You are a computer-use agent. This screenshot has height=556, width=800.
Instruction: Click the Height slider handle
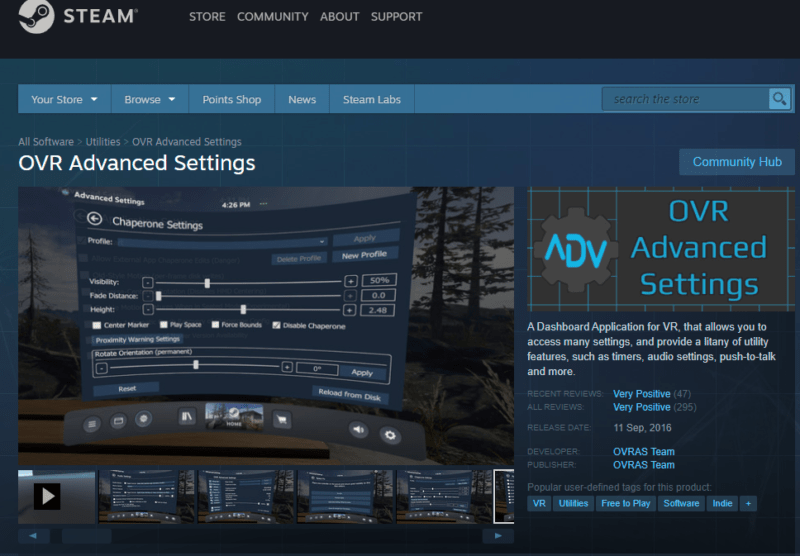click(243, 309)
